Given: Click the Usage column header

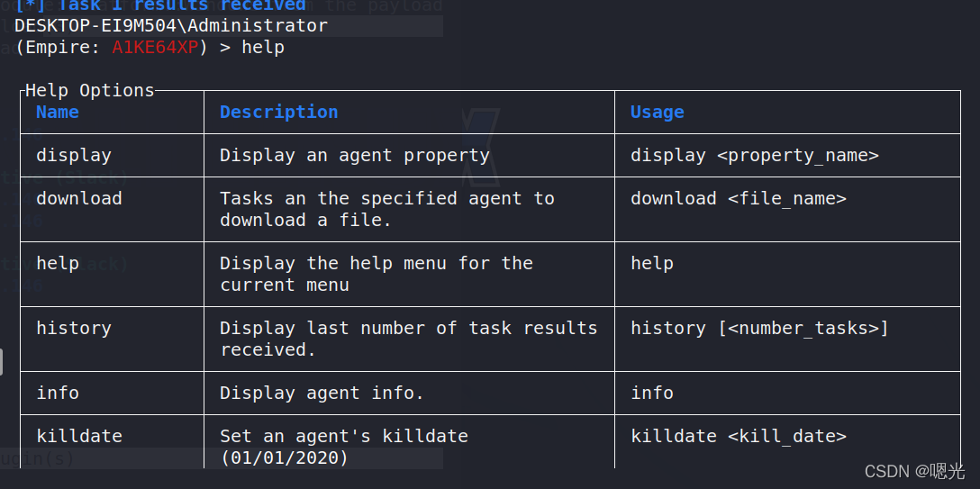Looking at the screenshot, I should click(x=657, y=113).
